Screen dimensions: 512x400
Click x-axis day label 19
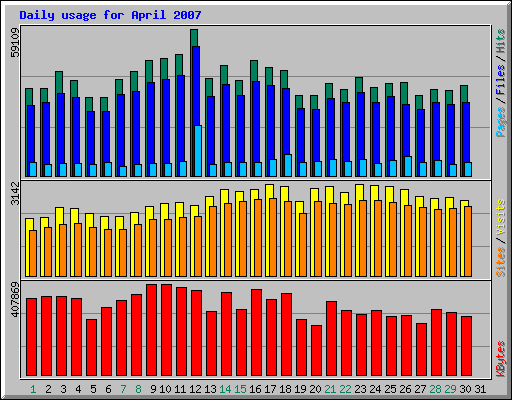click(300, 389)
